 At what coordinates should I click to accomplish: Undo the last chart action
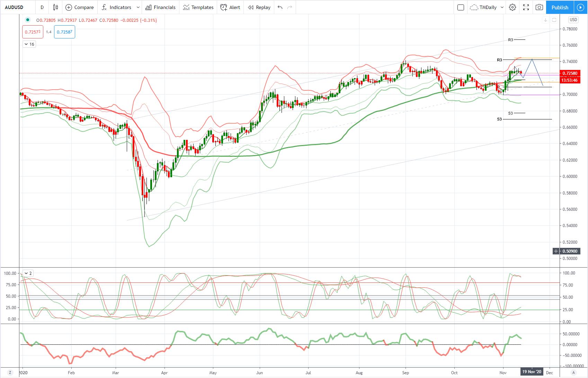pos(280,7)
